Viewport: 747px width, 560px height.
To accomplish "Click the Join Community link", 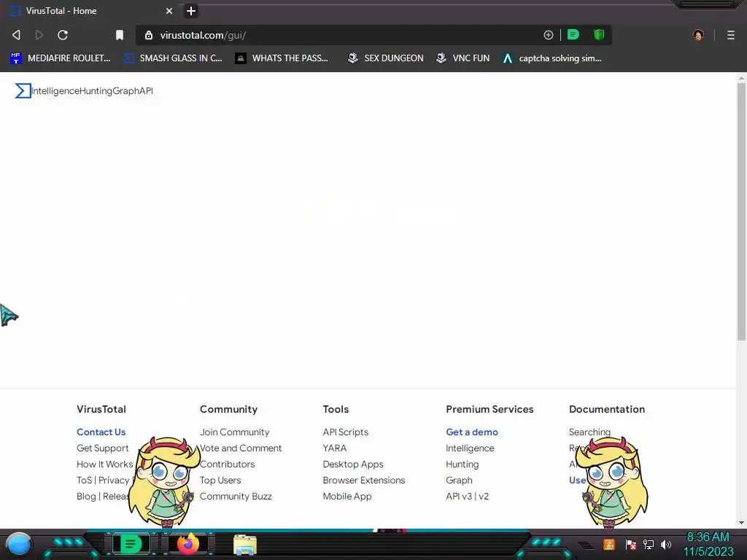I will pos(234,432).
